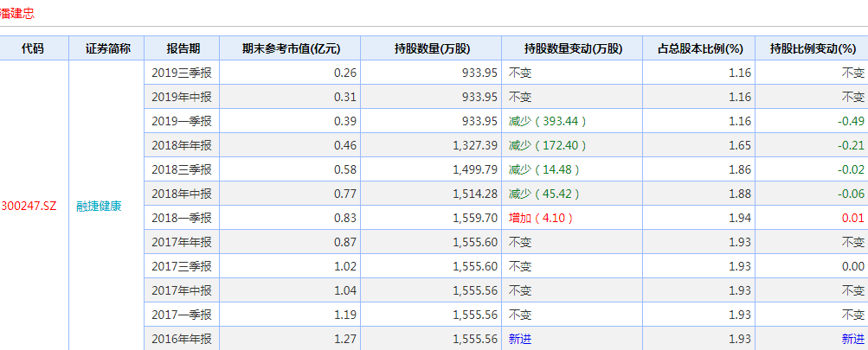
Task: Select the market value 1.19 cell
Action: pos(290,315)
